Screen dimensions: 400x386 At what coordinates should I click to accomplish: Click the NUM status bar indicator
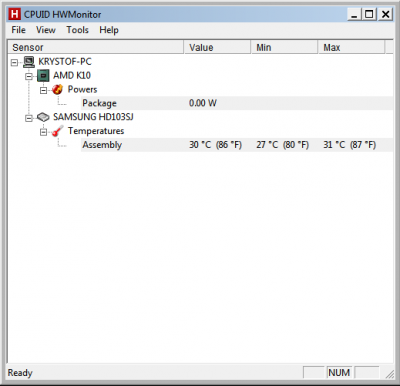click(339, 373)
